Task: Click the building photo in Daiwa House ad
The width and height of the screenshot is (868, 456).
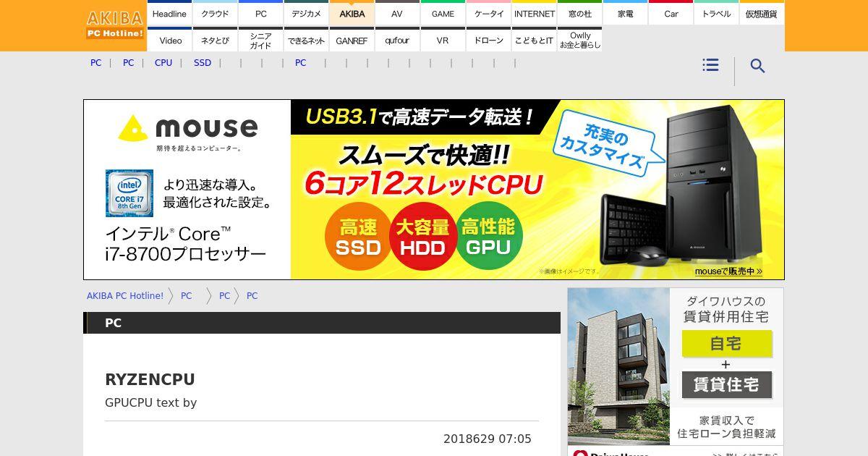Action: pos(618,366)
